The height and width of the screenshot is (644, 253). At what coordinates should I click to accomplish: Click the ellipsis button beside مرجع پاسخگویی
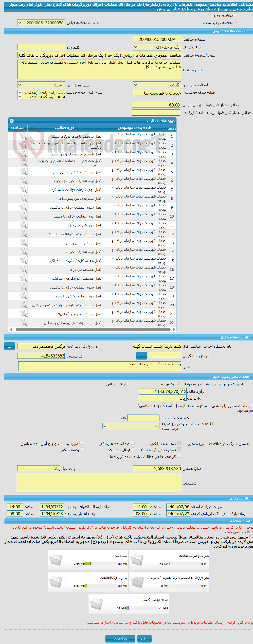141,356
